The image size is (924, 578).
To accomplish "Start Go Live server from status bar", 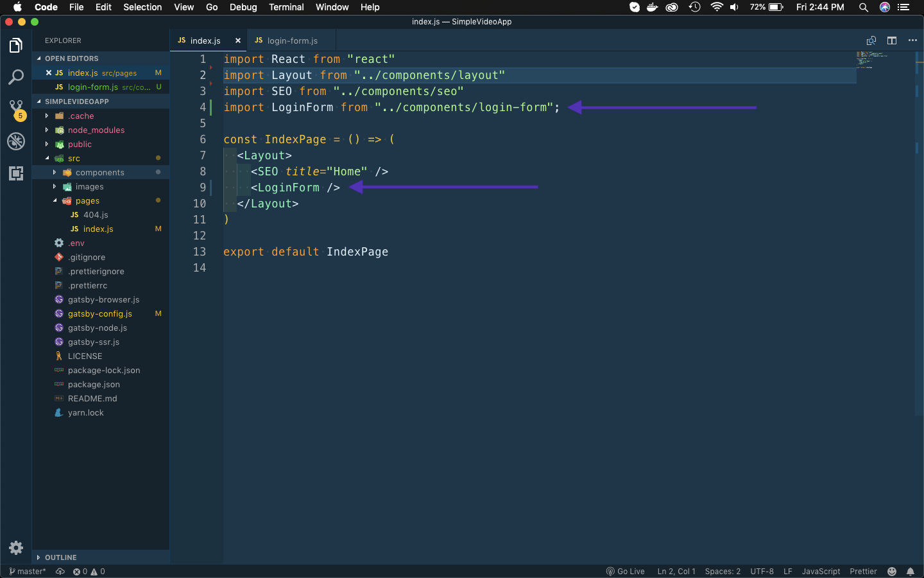I will 626,572.
